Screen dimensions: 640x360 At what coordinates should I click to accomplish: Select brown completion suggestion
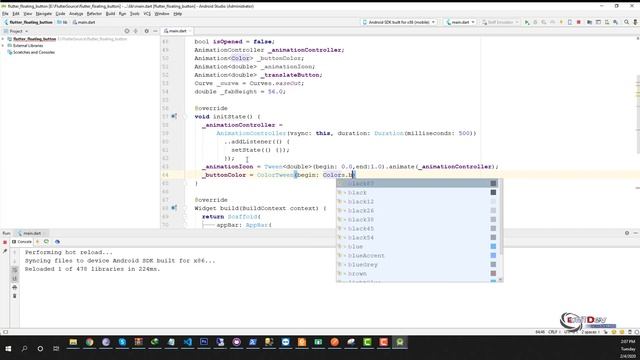click(x=416, y=273)
